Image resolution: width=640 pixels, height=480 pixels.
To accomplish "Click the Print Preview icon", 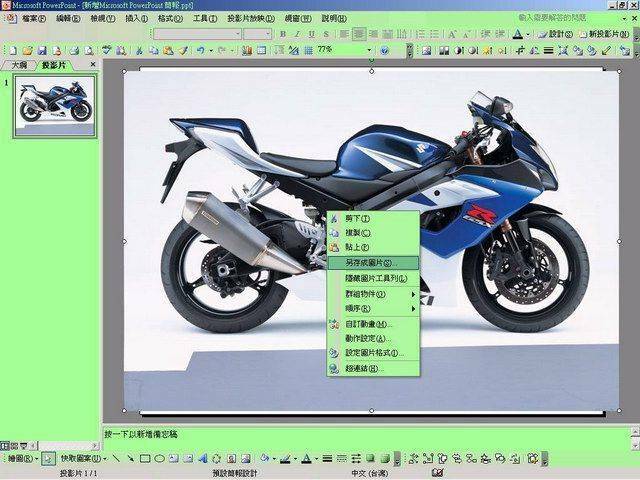I will pos(89,51).
